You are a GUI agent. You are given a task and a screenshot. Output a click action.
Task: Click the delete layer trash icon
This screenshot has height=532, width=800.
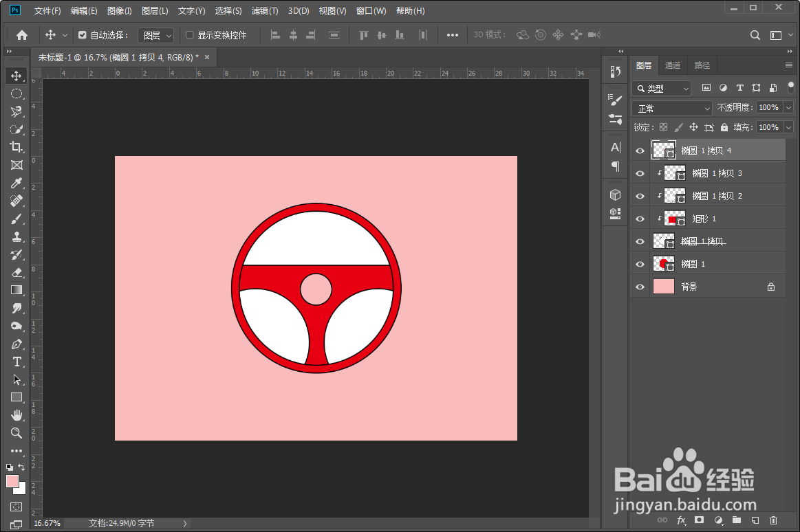click(773, 520)
